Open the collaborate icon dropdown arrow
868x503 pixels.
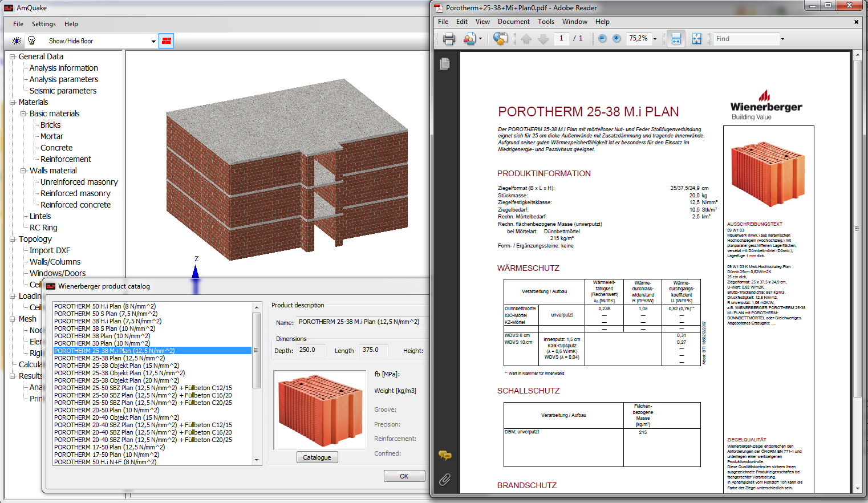tap(480, 39)
